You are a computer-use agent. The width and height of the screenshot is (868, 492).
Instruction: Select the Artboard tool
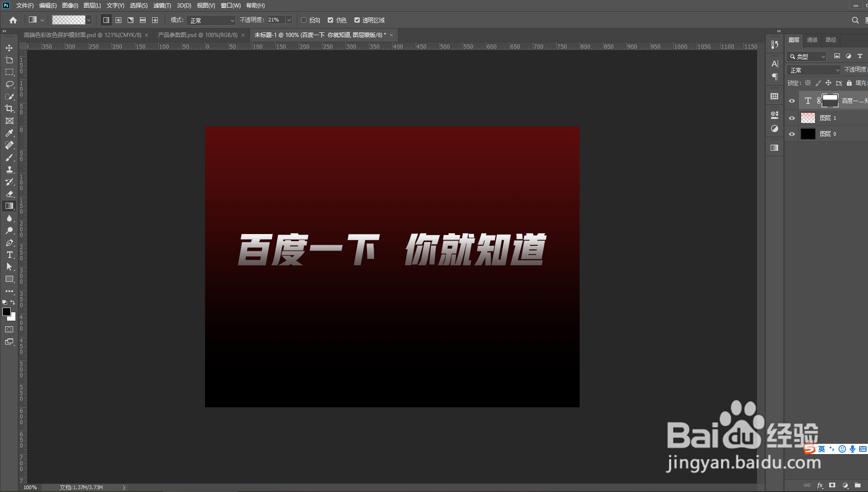tap(9, 60)
